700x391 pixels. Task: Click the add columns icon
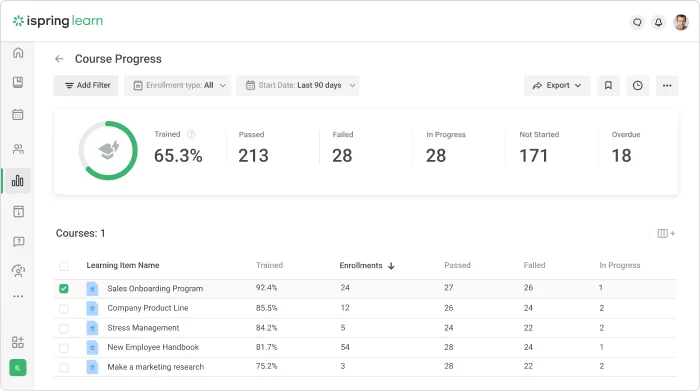click(666, 233)
